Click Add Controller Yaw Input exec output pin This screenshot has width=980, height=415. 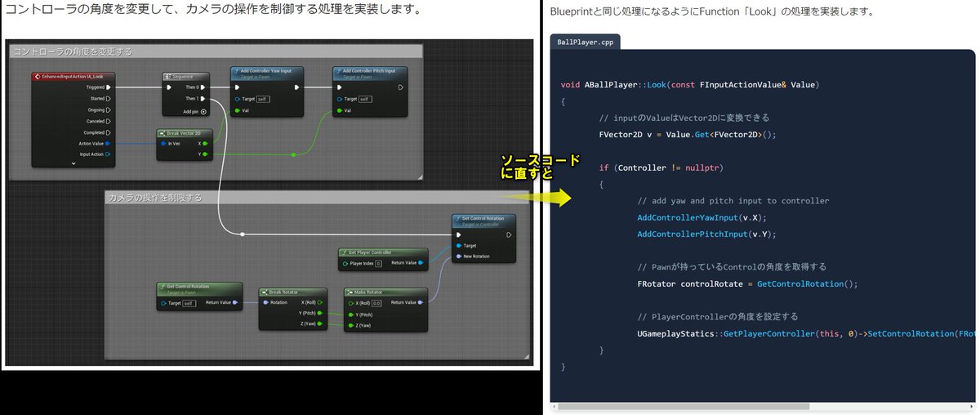[297, 87]
